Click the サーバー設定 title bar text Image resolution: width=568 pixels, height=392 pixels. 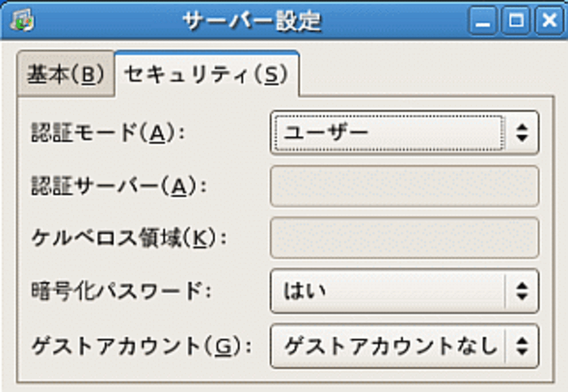pyautogui.click(x=251, y=21)
